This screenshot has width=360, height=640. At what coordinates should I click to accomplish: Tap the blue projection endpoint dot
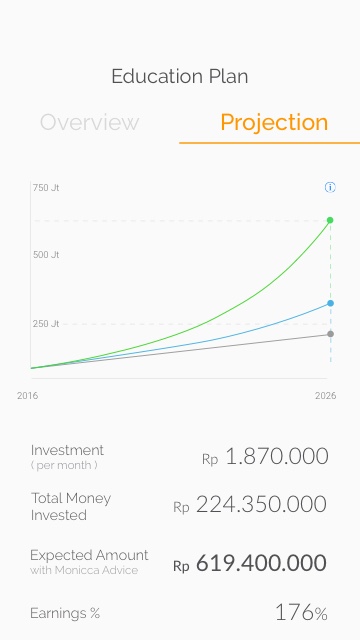(330, 303)
